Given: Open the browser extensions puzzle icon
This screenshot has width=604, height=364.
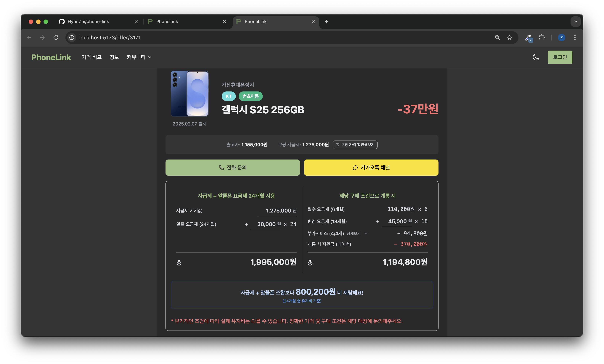Looking at the screenshot, I should click(x=542, y=38).
